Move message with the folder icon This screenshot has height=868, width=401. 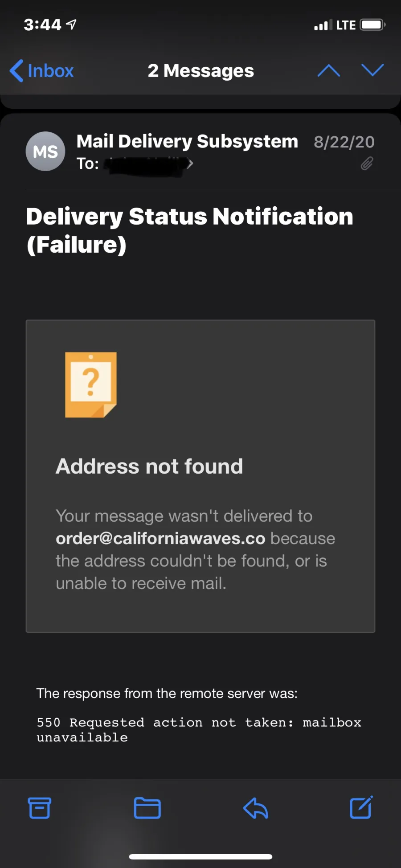click(x=147, y=808)
